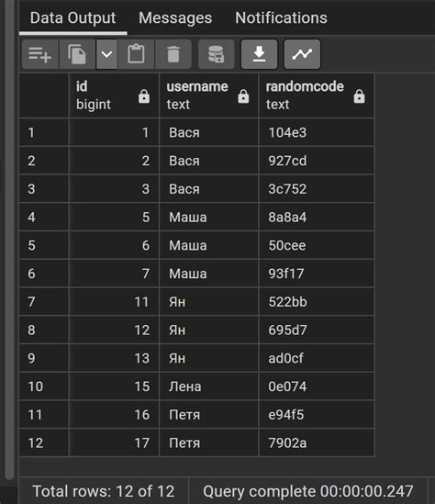
Task: Click the Copy icon in toolbar
Action: 77,54
